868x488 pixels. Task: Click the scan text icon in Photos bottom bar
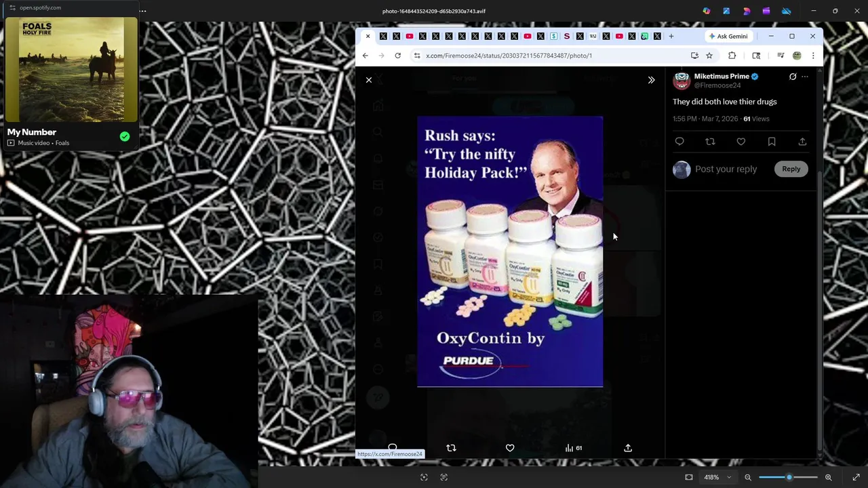[444, 477]
